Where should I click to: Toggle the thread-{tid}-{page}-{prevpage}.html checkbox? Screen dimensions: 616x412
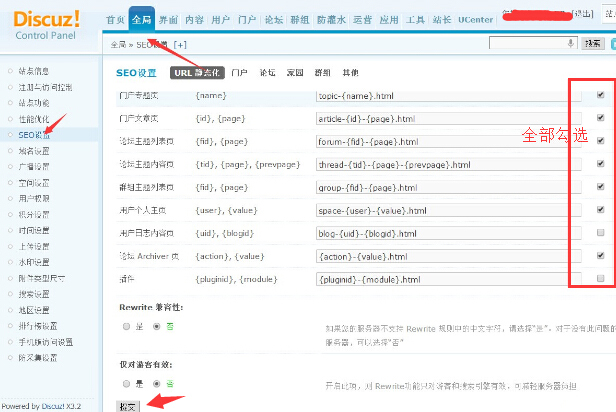coord(599,164)
